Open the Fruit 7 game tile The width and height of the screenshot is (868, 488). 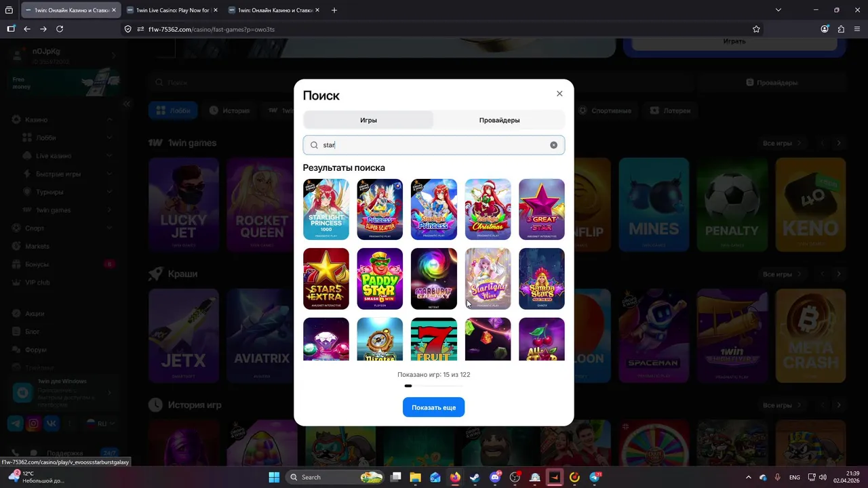(434, 339)
